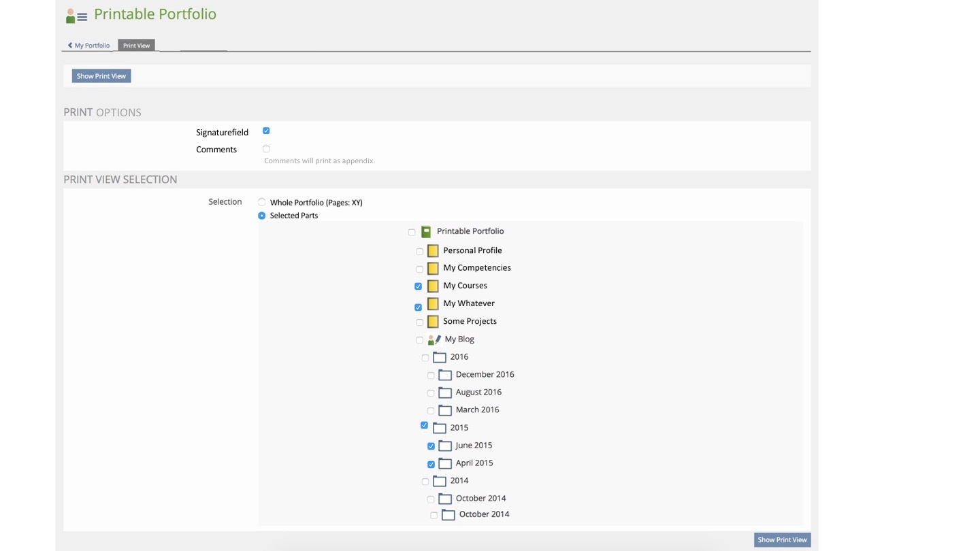The width and height of the screenshot is (980, 551).
Task: Click the blog author icon beside My Blog
Action: point(434,339)
